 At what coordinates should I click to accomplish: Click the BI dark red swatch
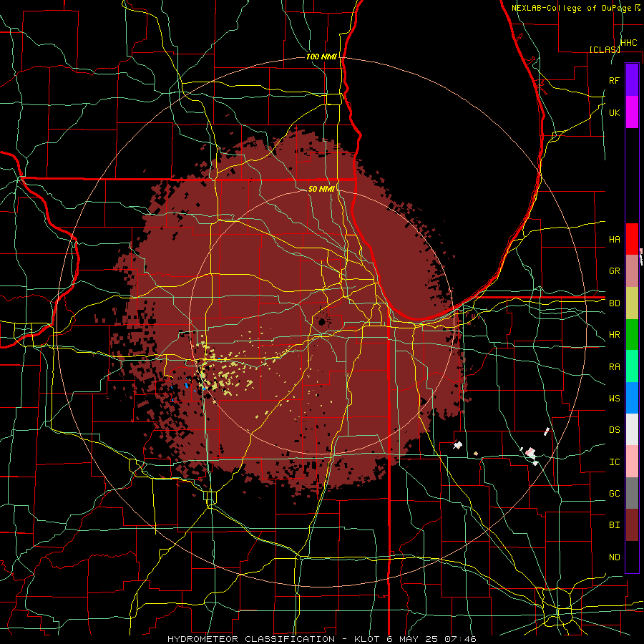click(x=632, y=525)
